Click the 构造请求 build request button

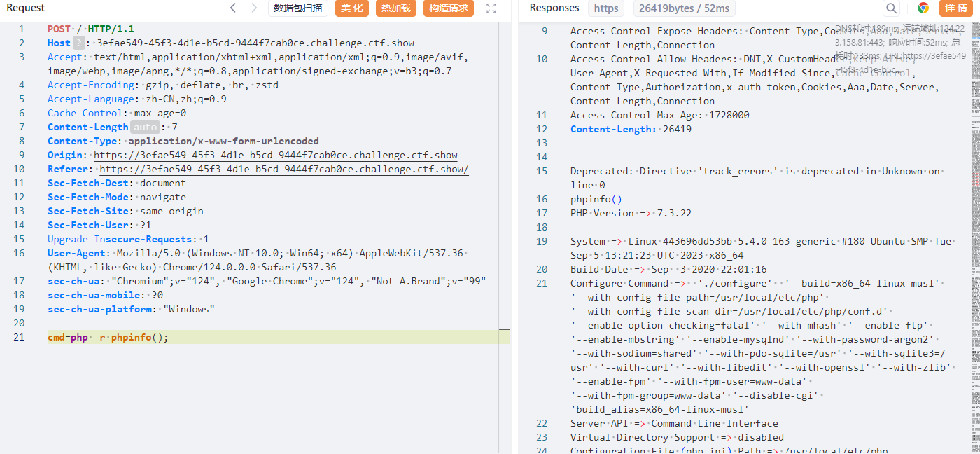[x=449, y=8]
